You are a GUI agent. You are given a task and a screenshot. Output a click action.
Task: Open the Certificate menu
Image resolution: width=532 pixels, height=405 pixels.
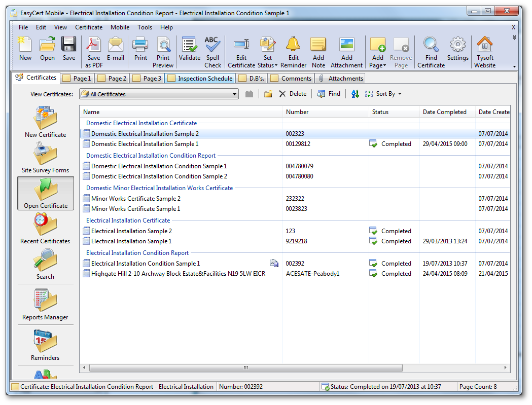pyautogui.click(x=89, y=27)
